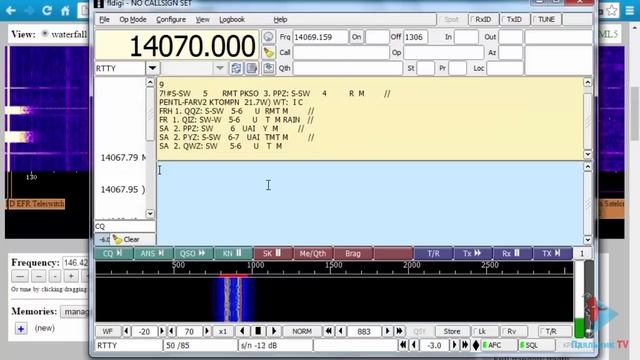This screenshot has height=360, width=640.
Task: Decrease the 883 cursor frequency one step
Action: pyautogui.click(x=340, y=331)
